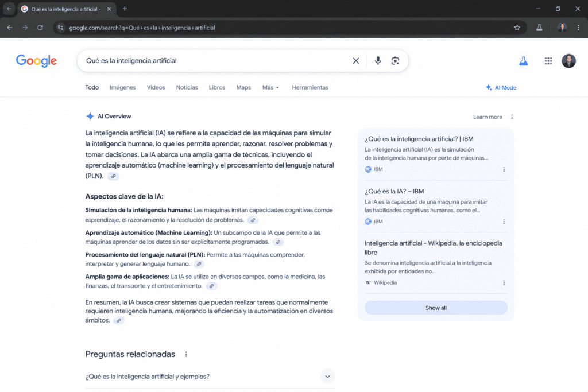588x392 pixels.
Task: Select the 'Todo' results tab
Action: tap(92, 87)
